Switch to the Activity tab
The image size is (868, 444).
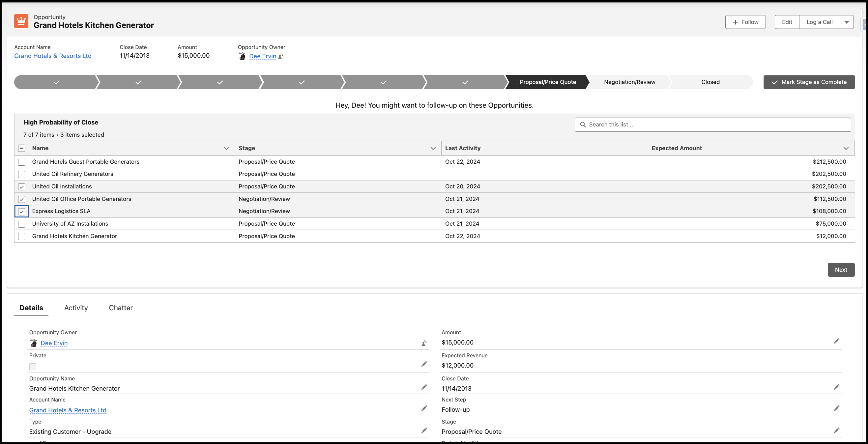coord(76,308)
